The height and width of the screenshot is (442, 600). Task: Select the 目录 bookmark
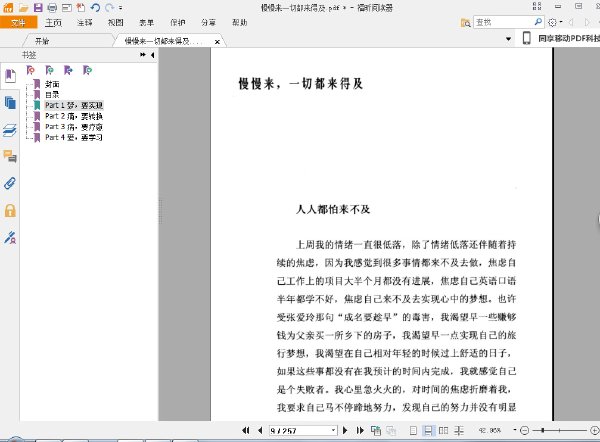pyautogui.click(x=52, y=95)
